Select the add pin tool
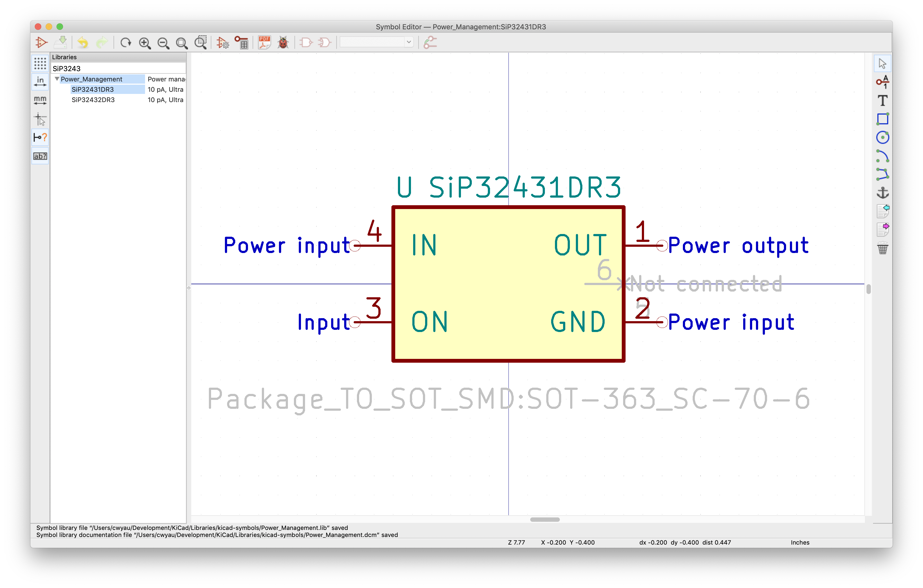This screenshot has width=923, height=588. point(882,82)
